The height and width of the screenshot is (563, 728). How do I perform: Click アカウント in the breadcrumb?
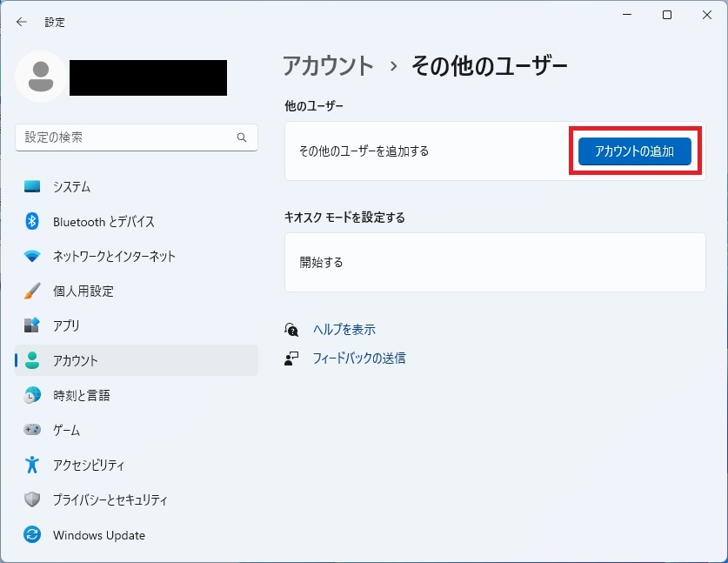[x=328, y=65]
